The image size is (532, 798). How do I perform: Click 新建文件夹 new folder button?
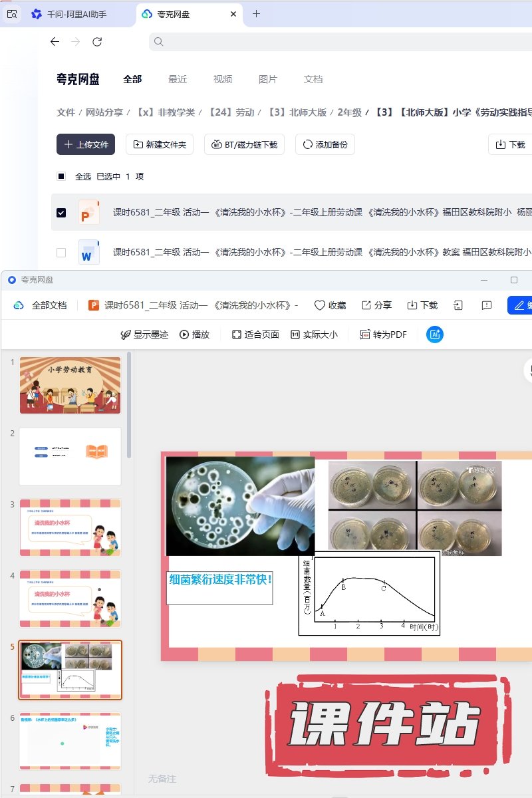160,144
